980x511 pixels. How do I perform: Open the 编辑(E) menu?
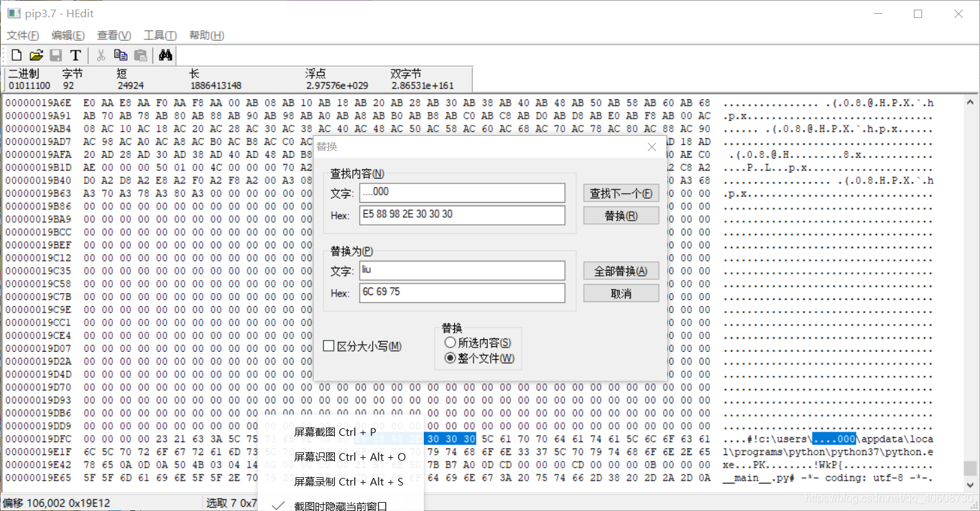(68, 35)
